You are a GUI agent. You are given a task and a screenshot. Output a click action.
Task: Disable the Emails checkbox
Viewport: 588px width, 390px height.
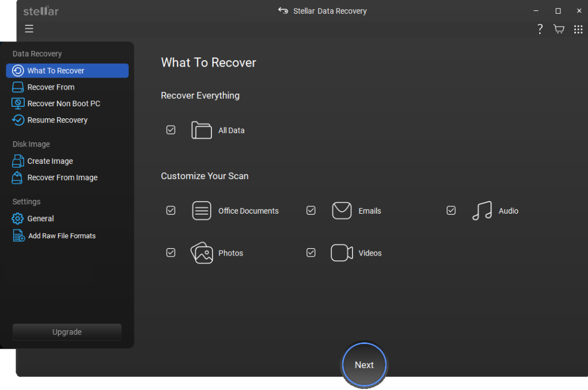pos(311,211)
